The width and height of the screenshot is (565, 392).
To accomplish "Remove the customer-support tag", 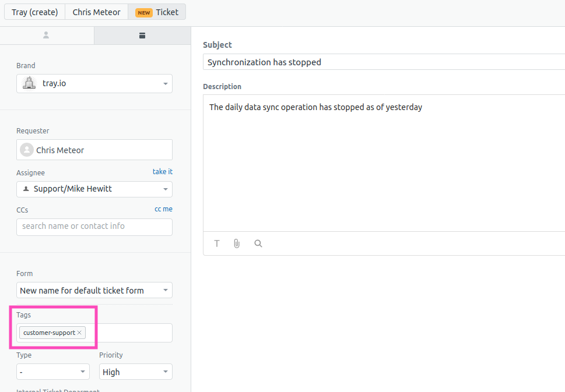I will click(79, 333).
